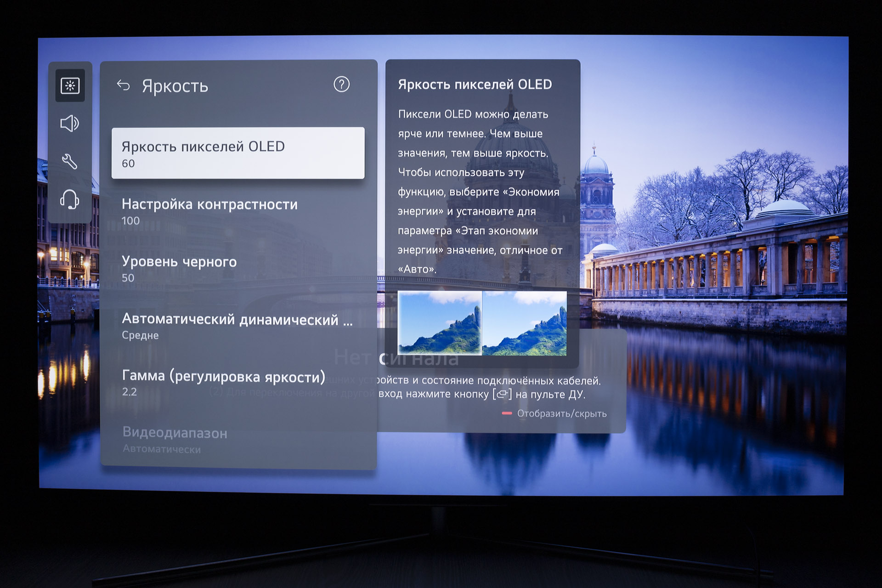Open General settings wrench icon
Screen dimensions: 882x588
click(x=70, y=162)
